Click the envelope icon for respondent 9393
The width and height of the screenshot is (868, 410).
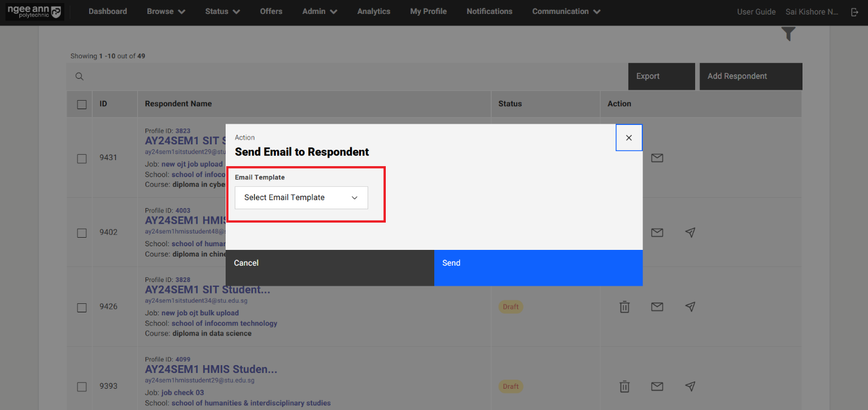657,386
